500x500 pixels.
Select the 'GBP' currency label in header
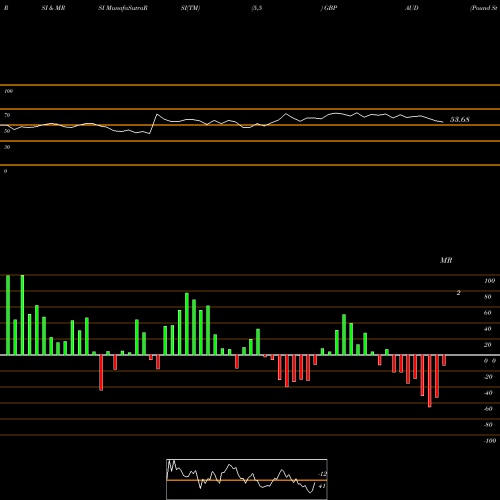[x=331, y=8]
